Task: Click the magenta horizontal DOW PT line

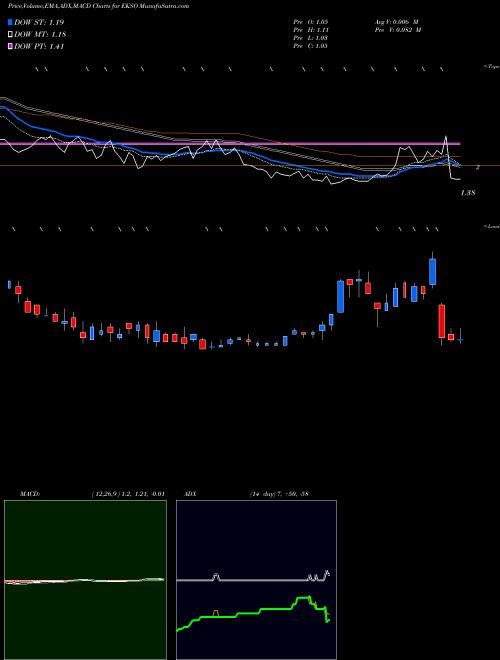Action: (230, 144)
